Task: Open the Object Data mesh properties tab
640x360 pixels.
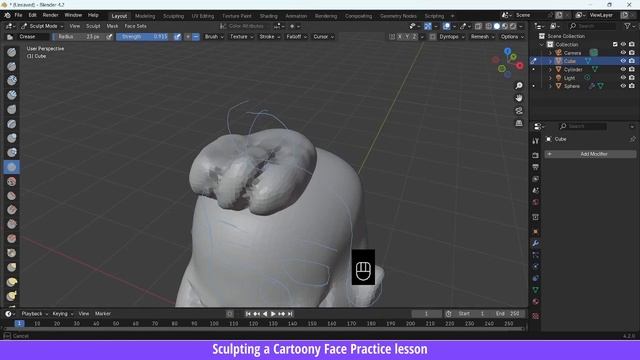Action: coord(536,290)
